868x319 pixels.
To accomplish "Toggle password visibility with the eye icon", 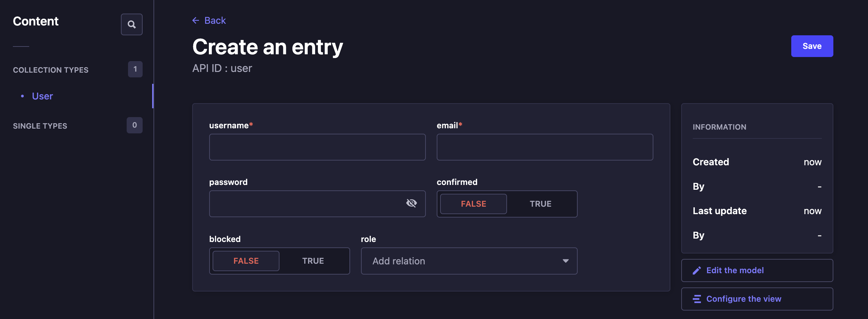I will pyautogui.click(x=412, y=203).
